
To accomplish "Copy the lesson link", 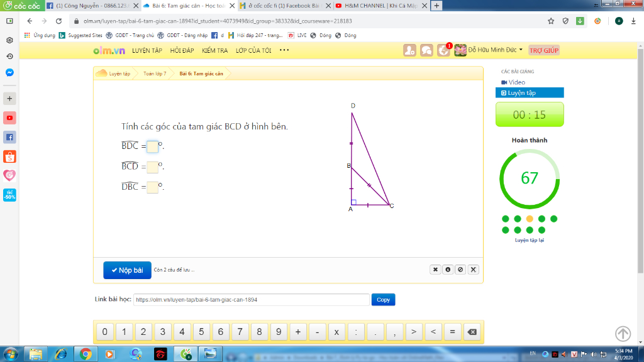I will pyautogui.click(x=383, y=300).
